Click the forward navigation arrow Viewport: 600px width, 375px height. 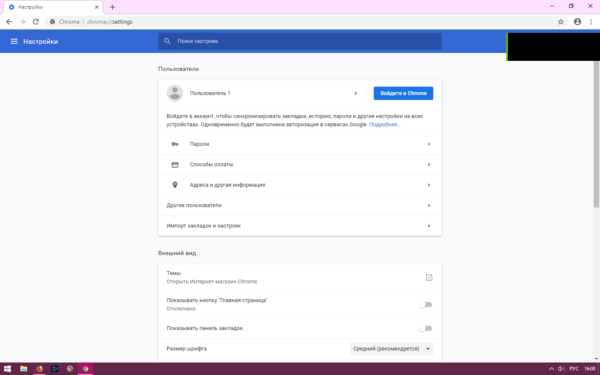point(23,22)
